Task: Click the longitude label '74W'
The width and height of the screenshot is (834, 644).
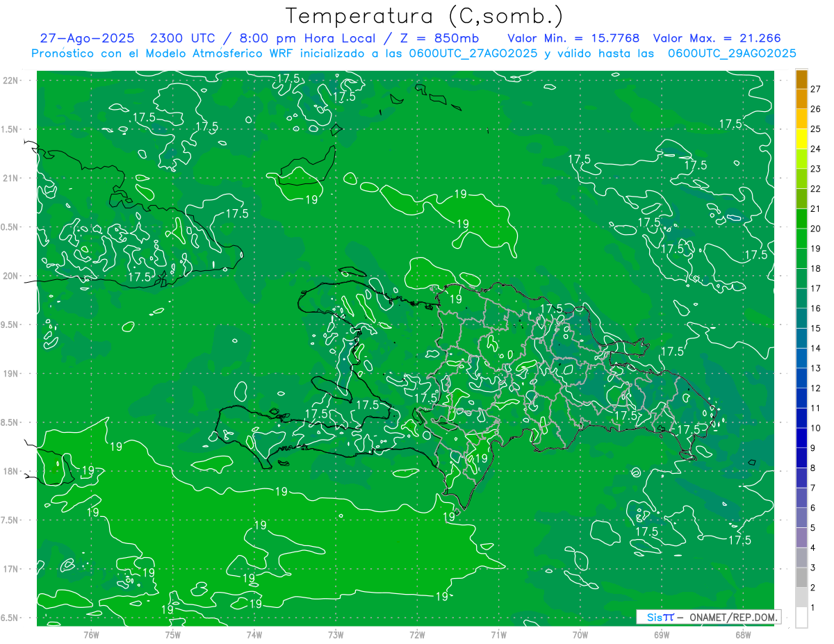Action: (254, 635)
